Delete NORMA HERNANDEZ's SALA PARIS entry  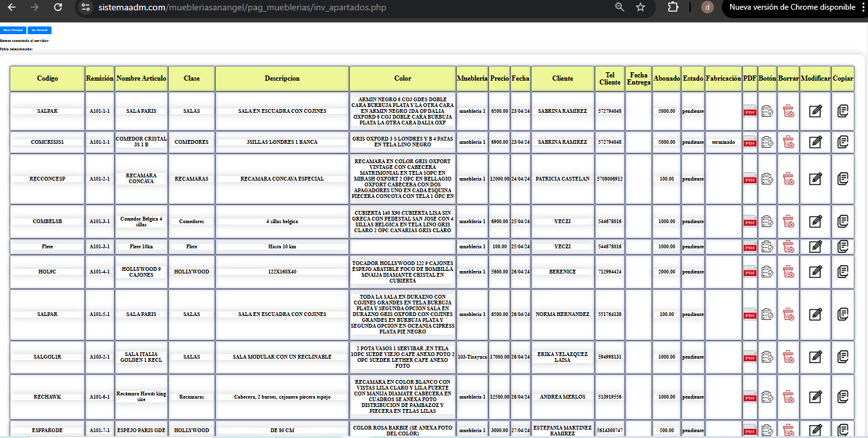coord(788,314)
